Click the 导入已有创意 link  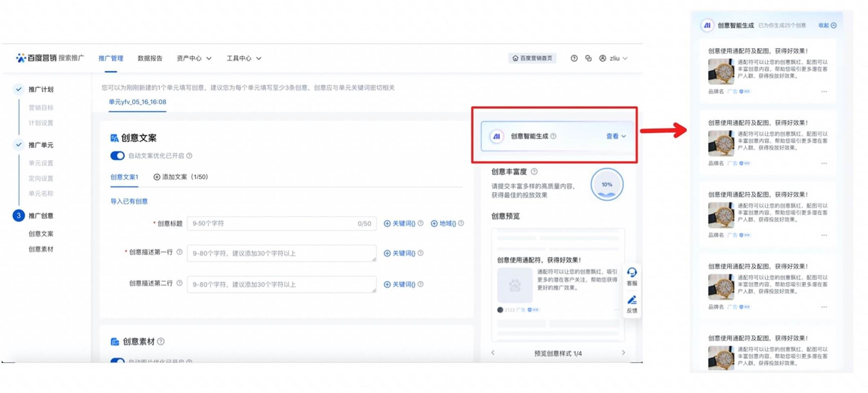pos(129,201)
